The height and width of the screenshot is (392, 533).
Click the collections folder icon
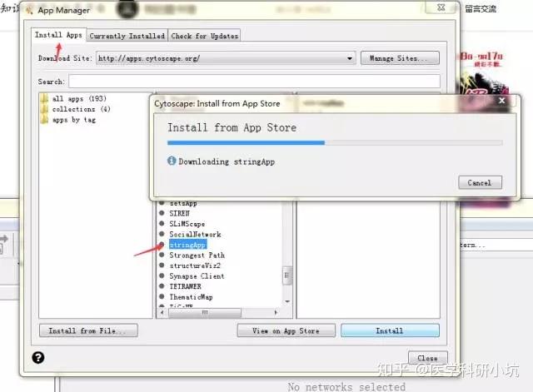pyautogui.click(x=44, y=109)
